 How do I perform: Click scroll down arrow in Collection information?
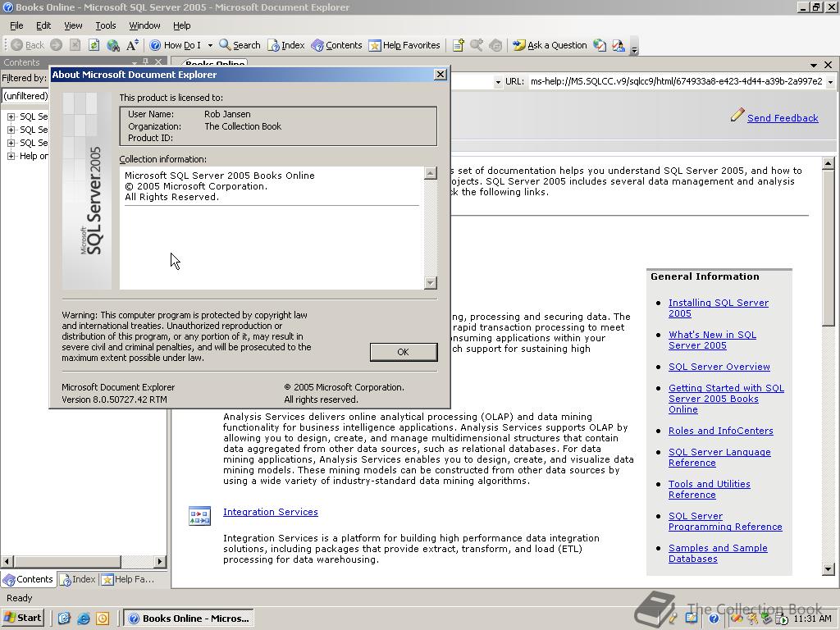(430, 283)
